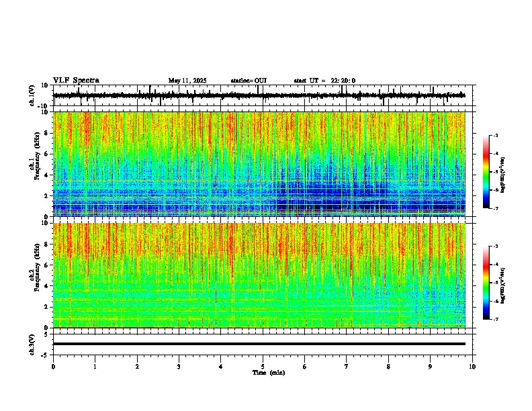Click the ch.2 spectrogram panel
Image resolution: width=532 pixels, height=411 pixels.
(259, 275)
